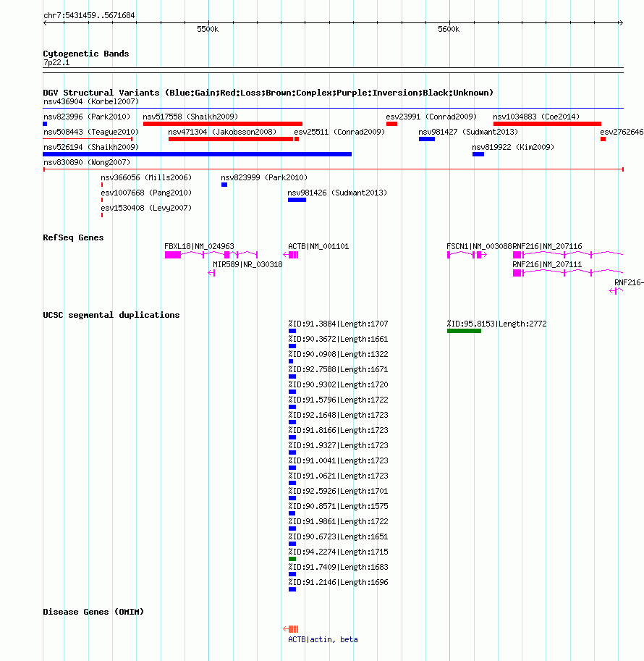The height and width of the screenshot is (661, 644).
Task: Select the nsv526194 (Shaikh2009) blue gain bar
Action: [x=198, y=154]
